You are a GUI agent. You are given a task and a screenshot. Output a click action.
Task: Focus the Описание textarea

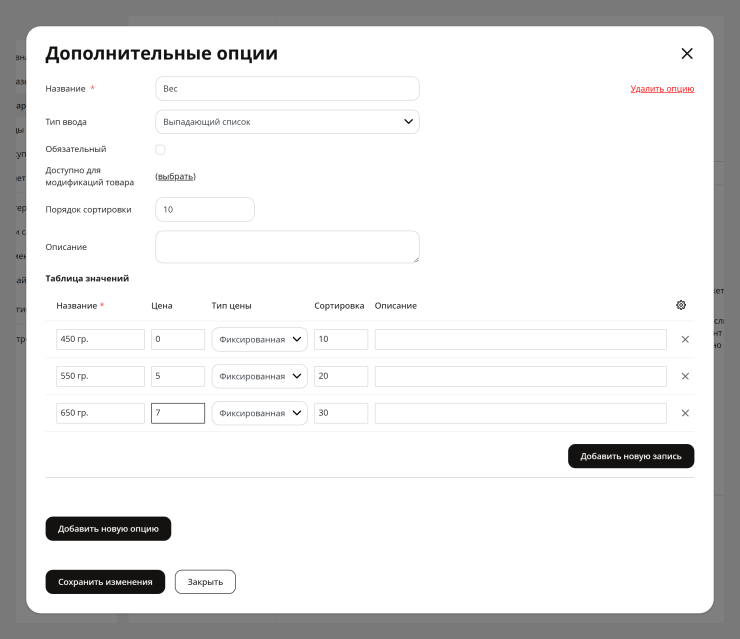[x=287, y=247]
